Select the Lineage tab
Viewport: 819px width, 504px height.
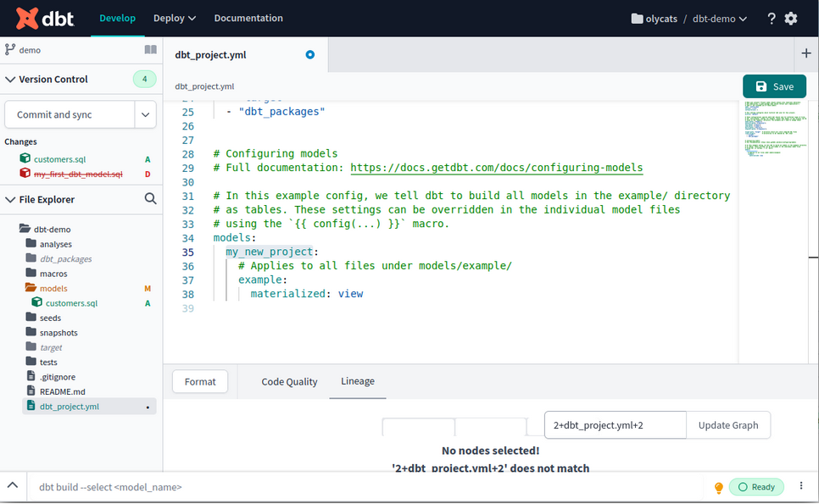358,381
